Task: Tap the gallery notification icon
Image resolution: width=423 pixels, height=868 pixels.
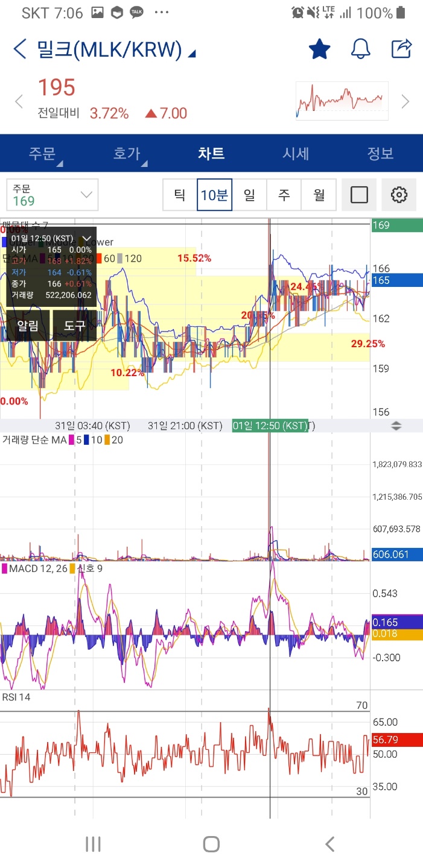Action: pyautogui.click(x=97, y=12)
